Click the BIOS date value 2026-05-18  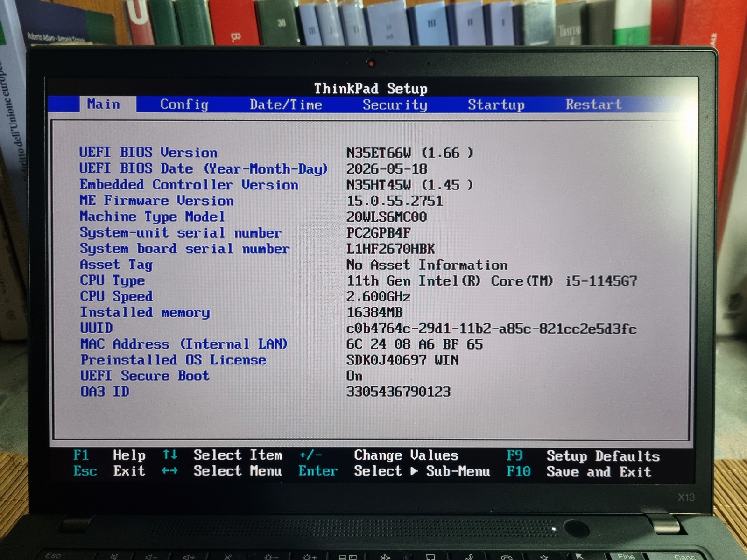(x=387, y=169)
